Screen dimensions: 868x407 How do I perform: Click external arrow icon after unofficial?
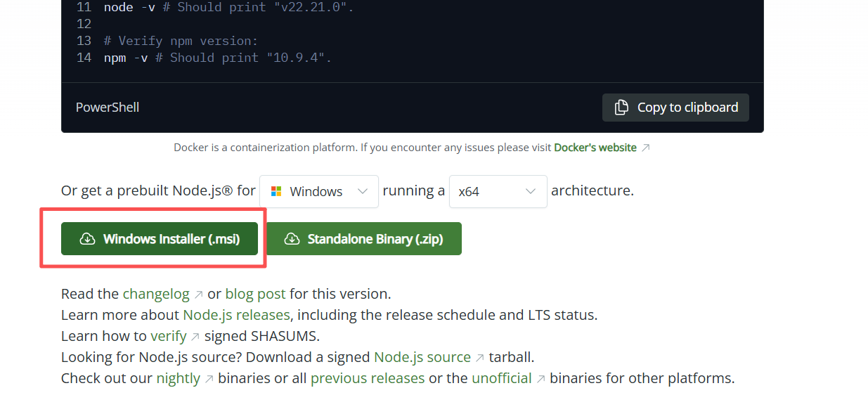point(540,379)
